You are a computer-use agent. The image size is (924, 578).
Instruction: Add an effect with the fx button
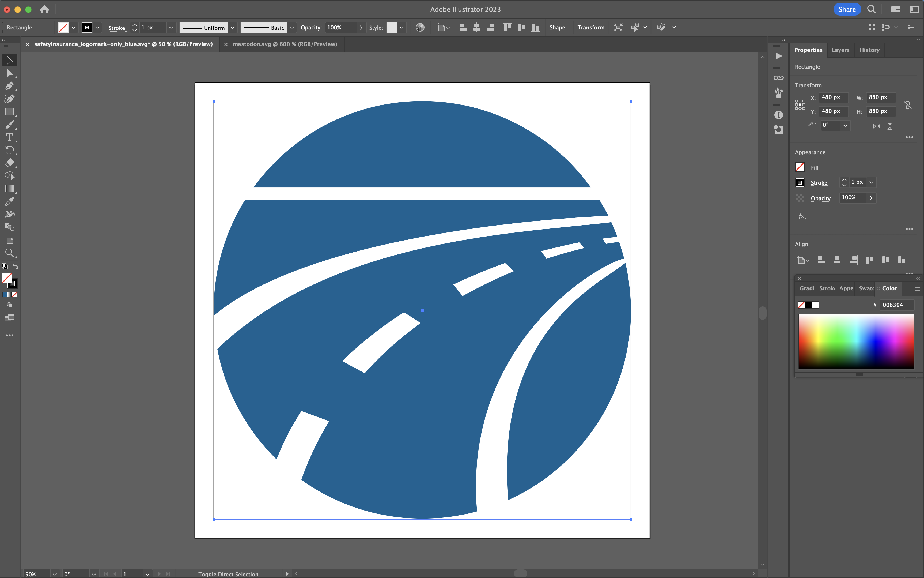(802, 216)
